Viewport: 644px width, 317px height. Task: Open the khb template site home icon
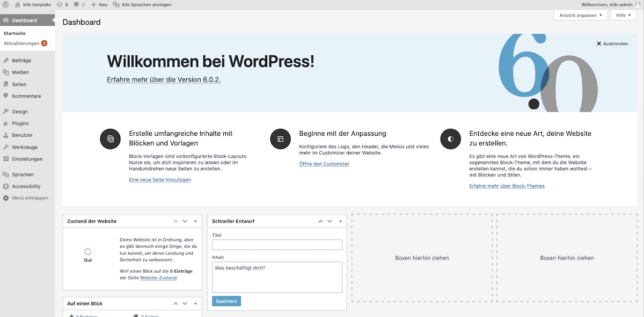18,4
